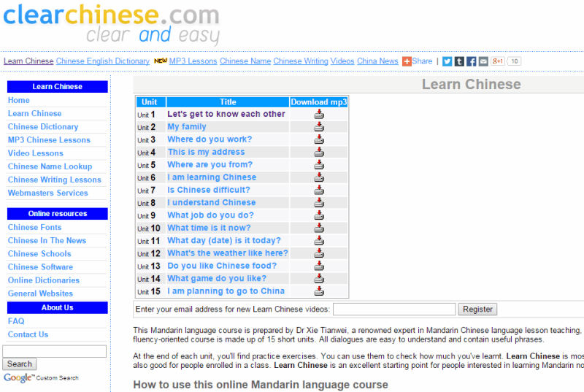Download mp3 for Unit 15
The width and height of the screenshot is (584, 392).
[x=319, y=291]
